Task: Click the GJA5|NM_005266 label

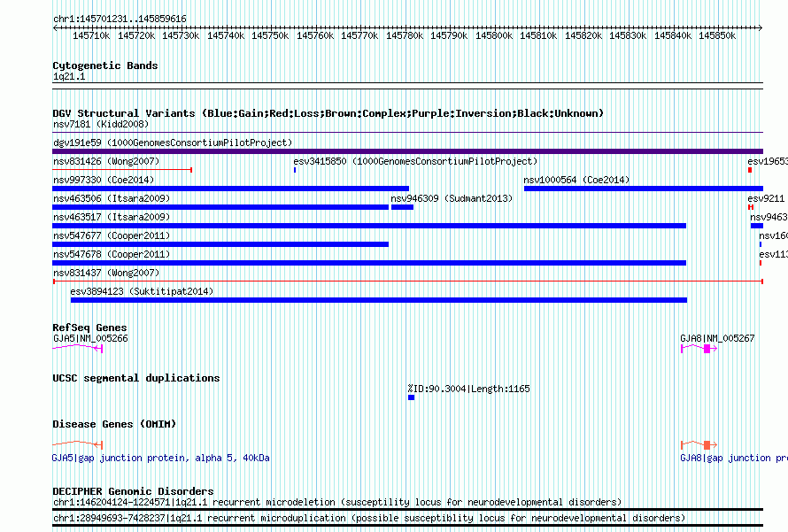Action: (x=90, y=338)
